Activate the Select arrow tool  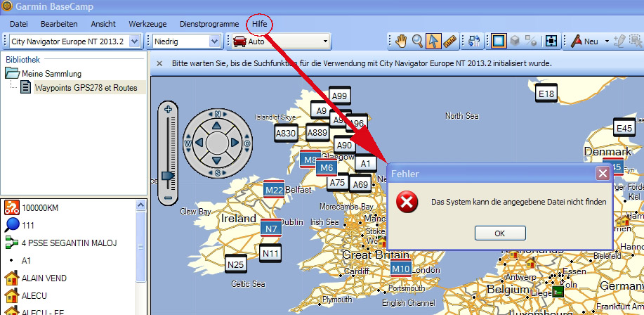[433, 41]
